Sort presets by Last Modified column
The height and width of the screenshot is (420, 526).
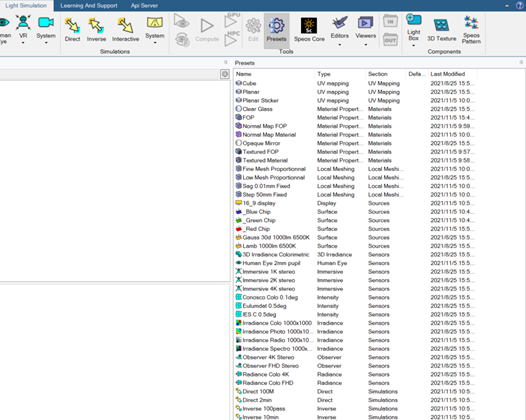click(x=452, y=74)
